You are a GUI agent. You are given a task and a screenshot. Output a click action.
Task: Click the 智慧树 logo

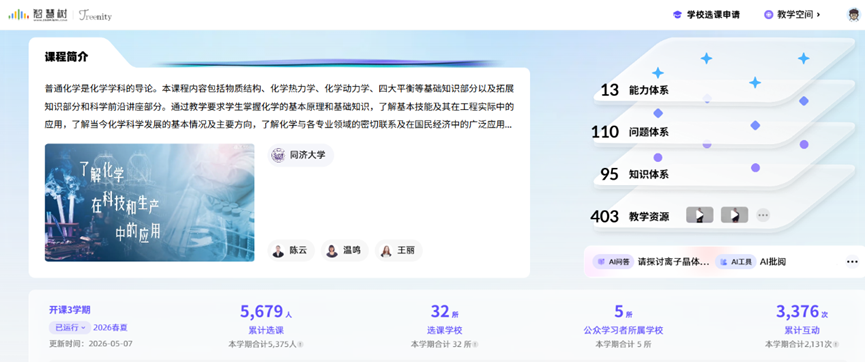(x=37, y=15)
